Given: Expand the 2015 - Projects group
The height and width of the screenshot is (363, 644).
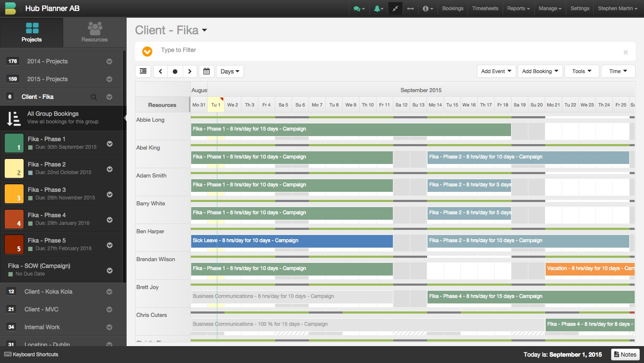Looking at the screenshot, I should (109, 79).
